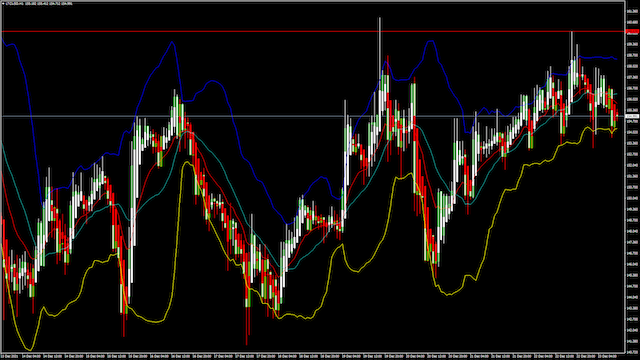
Task: Click the yellow band's lowest dip at far left
Action: [x=29, y=350]
